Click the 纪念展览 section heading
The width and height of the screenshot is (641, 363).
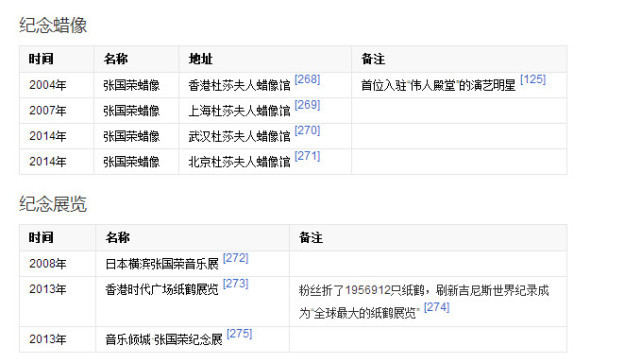(53, 204)
